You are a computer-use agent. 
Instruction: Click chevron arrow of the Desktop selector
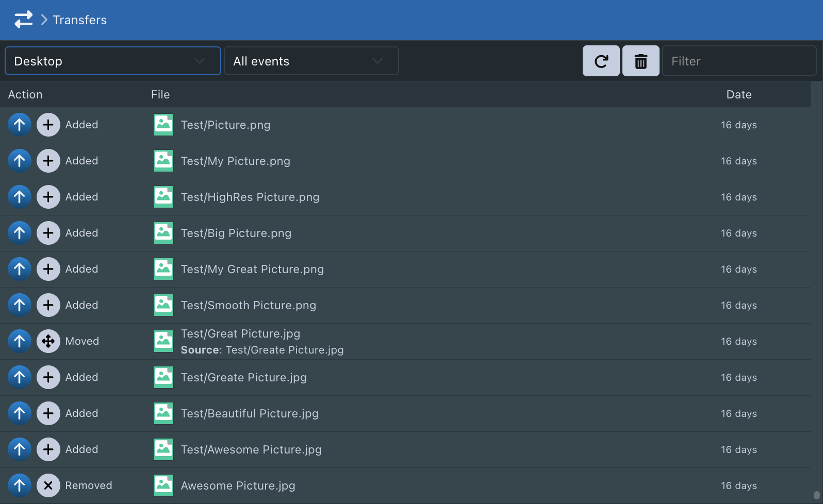click(200, 61)
